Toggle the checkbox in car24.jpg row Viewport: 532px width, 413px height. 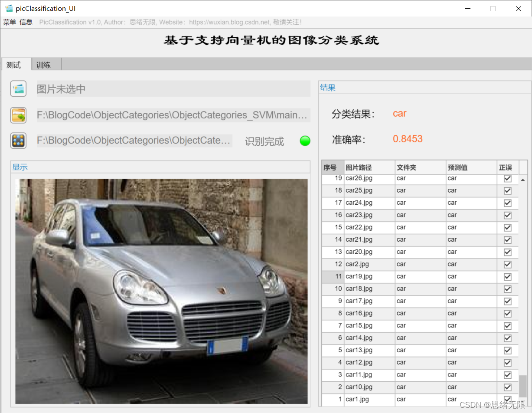point(508,203)
